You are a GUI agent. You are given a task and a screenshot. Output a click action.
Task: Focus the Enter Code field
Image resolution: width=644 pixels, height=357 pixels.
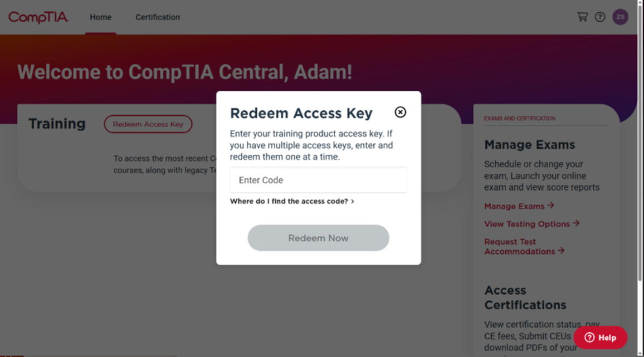(318, 180)
